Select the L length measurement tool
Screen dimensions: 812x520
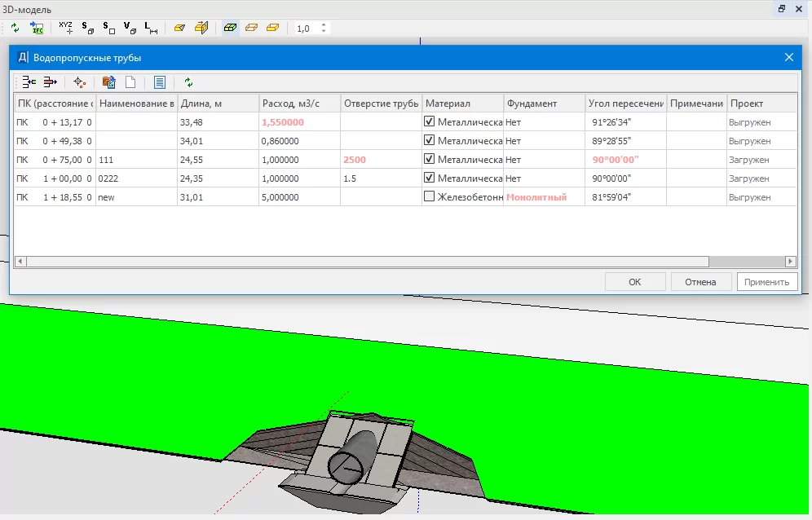151,28
